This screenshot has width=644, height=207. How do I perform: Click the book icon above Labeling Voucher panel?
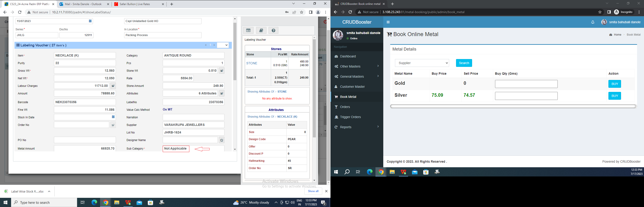coord(261,31)
